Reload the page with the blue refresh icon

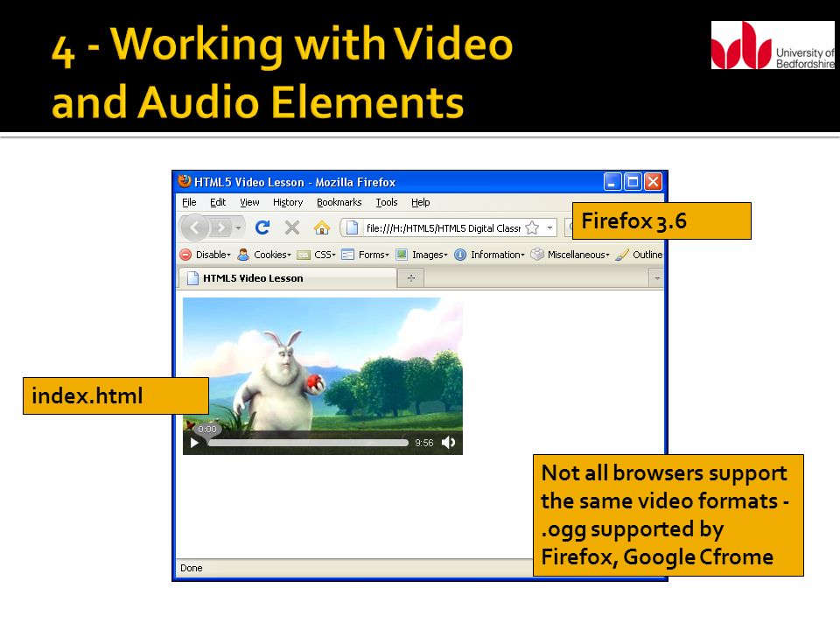(262, 227)
